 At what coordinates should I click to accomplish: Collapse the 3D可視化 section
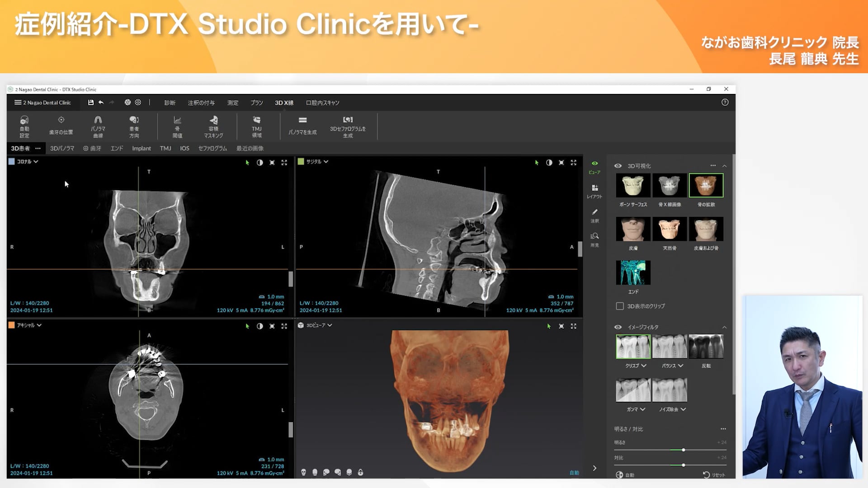tap(724, 166)
